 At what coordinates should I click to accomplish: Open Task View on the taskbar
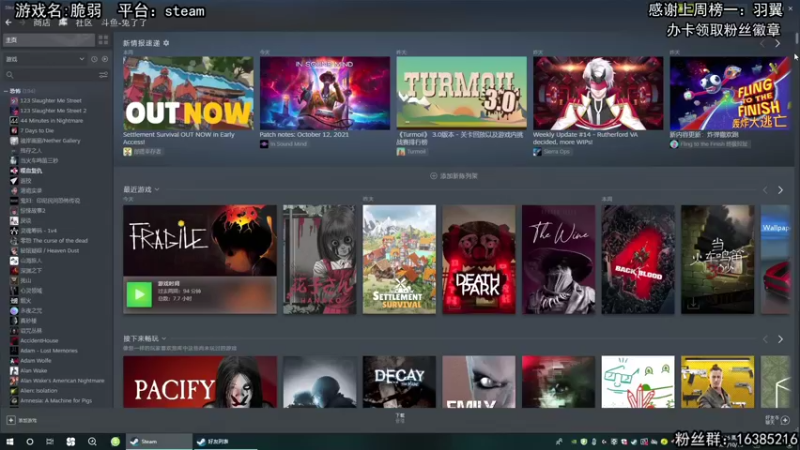pos(49,442)
